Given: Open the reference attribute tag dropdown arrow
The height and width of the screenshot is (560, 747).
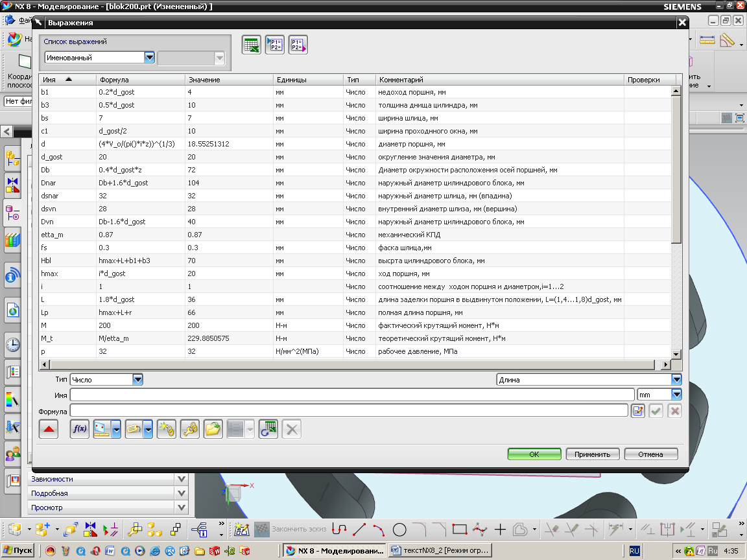Looking at the screenshot, I should click(148, 429).
